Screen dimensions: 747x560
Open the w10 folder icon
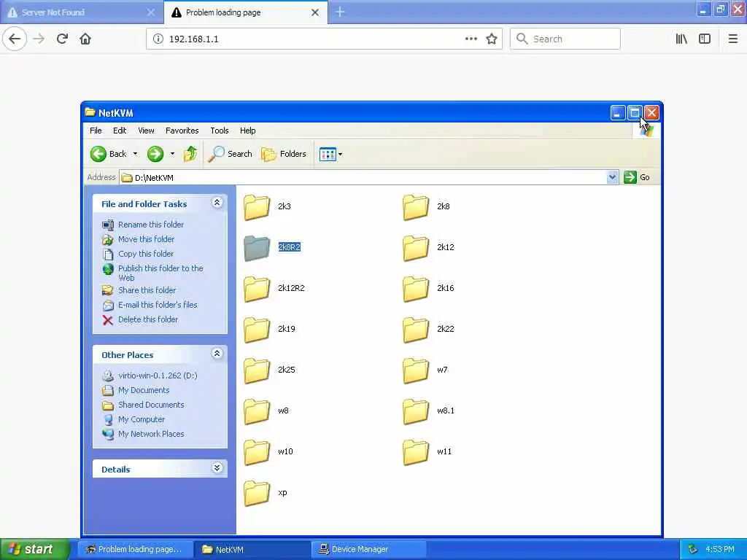pyautogui.click(x=257, y=452)
